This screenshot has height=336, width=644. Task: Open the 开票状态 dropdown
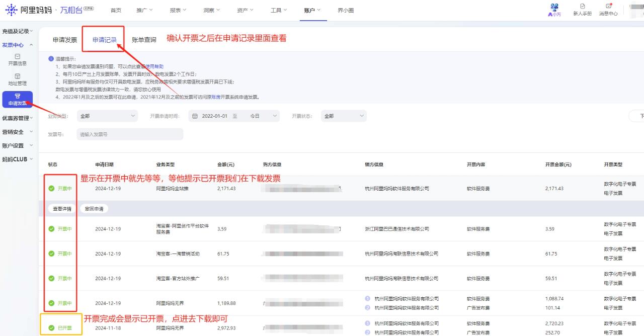click(x=344, y=116)
